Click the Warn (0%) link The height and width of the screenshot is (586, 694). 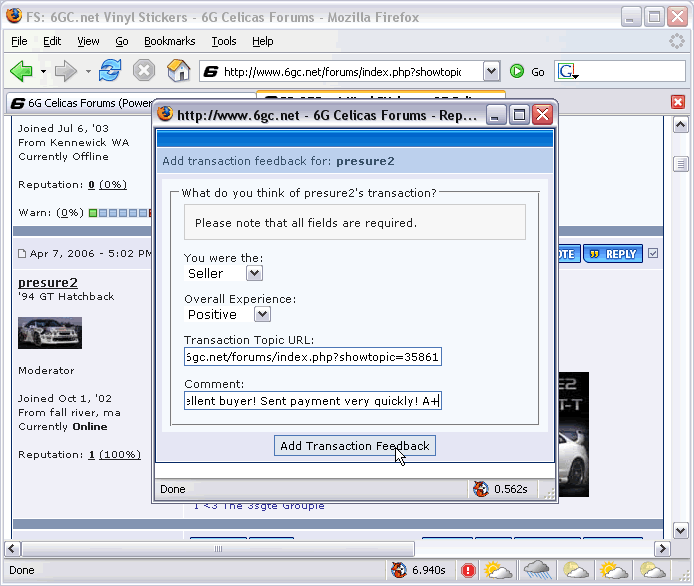(70, 213)
